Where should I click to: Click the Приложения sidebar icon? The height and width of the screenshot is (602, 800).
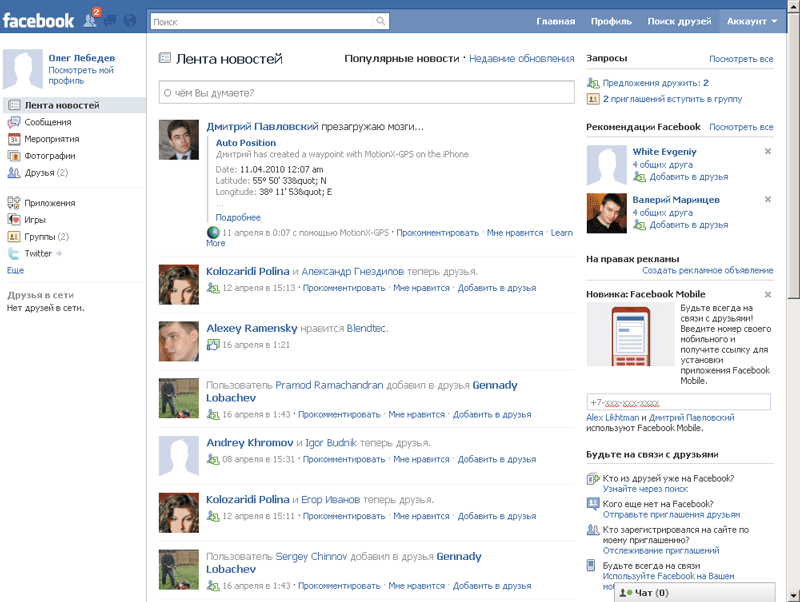point(14,203)
